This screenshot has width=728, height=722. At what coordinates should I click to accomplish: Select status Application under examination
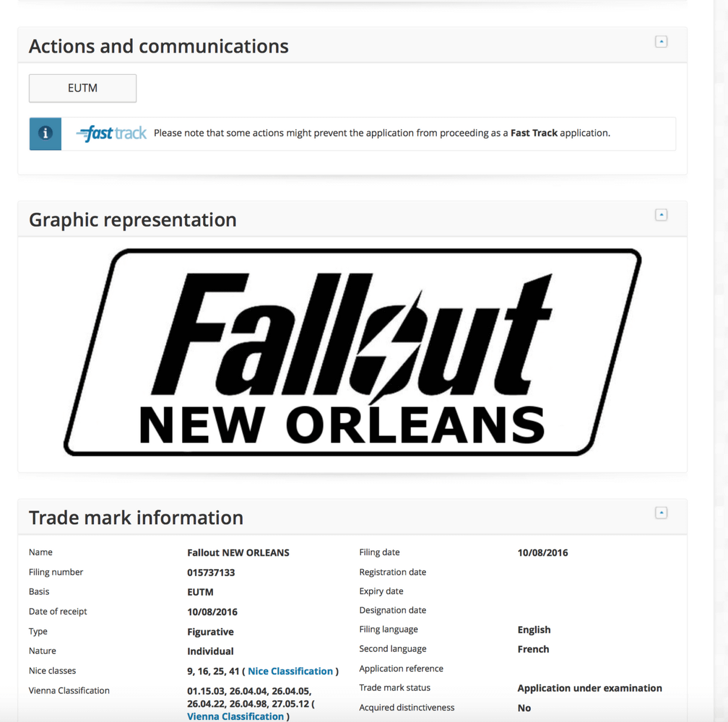(x=590, y=688)
